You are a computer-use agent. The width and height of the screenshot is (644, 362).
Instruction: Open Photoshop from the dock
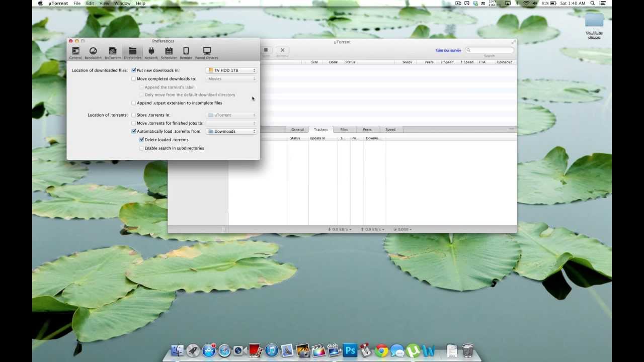(350, 350)
